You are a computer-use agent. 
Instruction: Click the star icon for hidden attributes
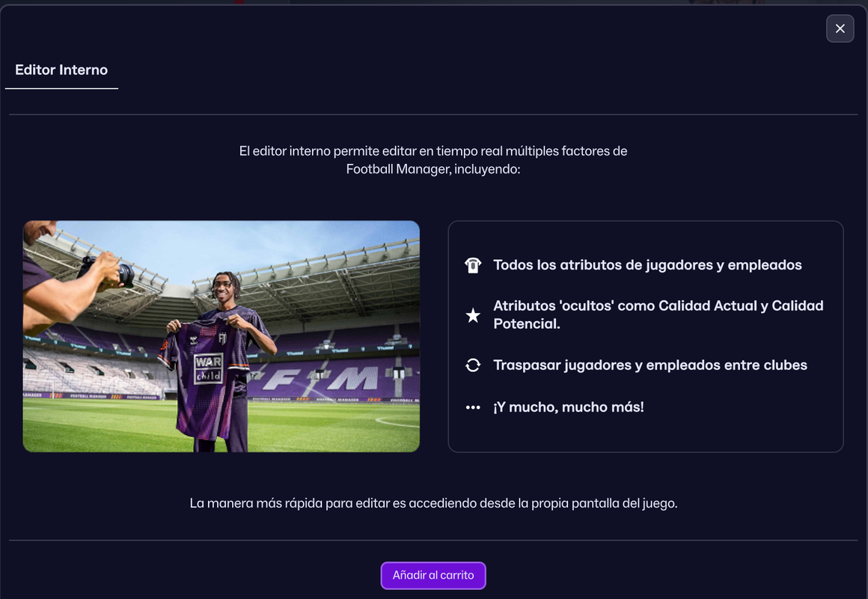[473, 315]
